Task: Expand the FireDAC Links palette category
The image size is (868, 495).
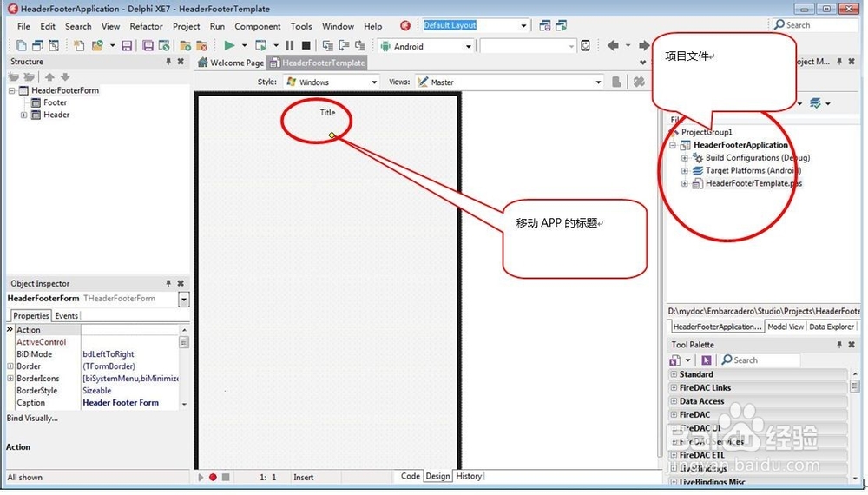Action: click(674, 387)
